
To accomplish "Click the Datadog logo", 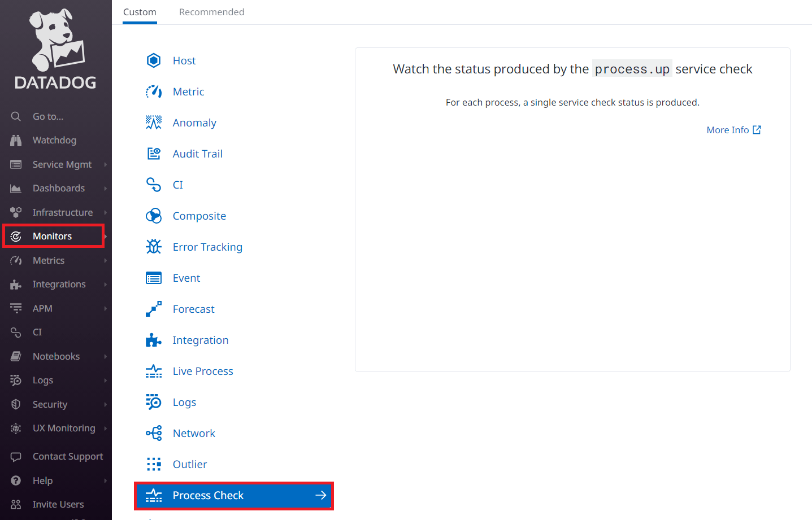I will [55, 49].
